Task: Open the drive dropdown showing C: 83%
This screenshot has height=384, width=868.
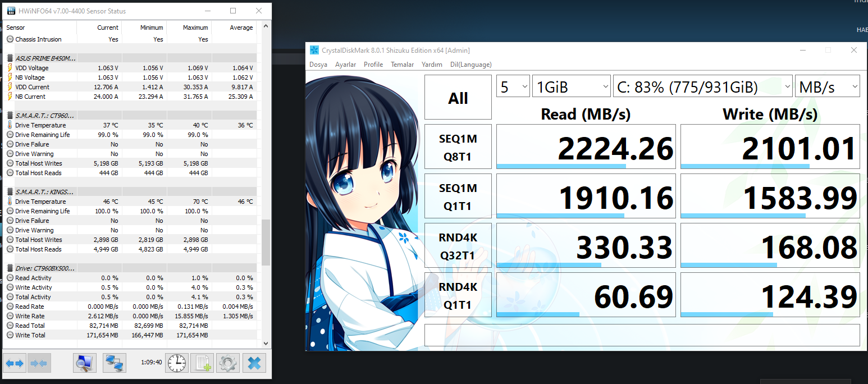Action: click(702, 87)
